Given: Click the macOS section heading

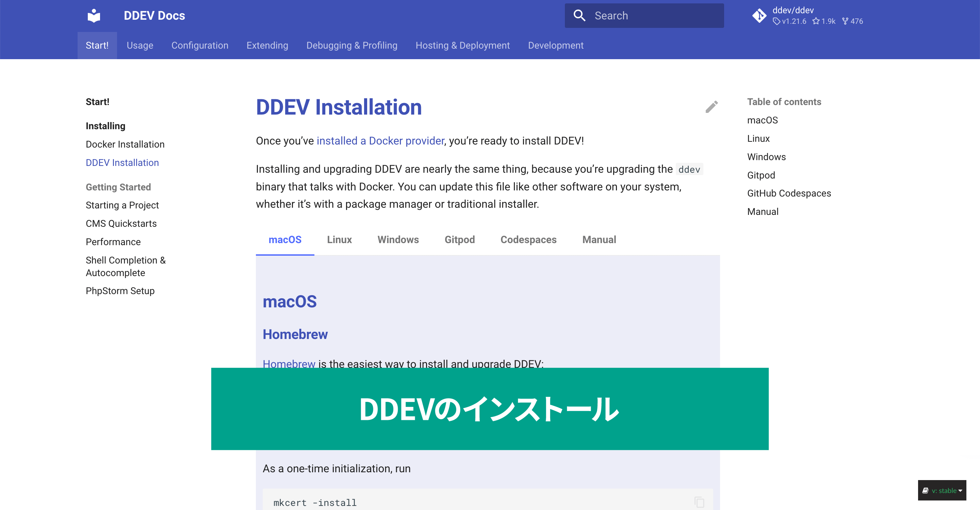Looking at the screenshot, I should click(290, 302).
